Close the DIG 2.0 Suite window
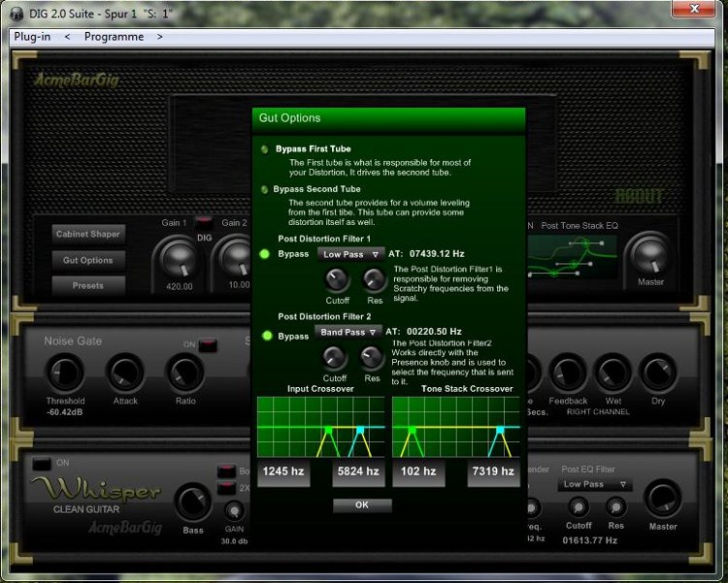The image size is (728, 583). pos(694,8)
